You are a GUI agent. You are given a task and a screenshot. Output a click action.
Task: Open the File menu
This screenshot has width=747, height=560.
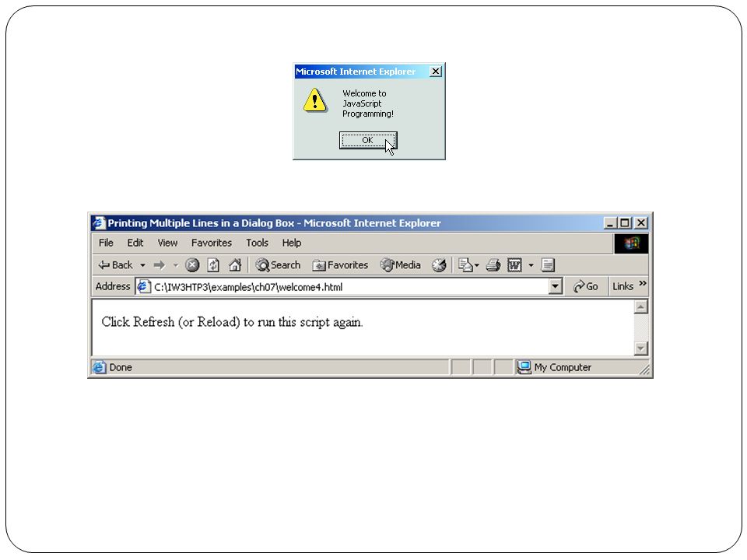tap(106, 243)
